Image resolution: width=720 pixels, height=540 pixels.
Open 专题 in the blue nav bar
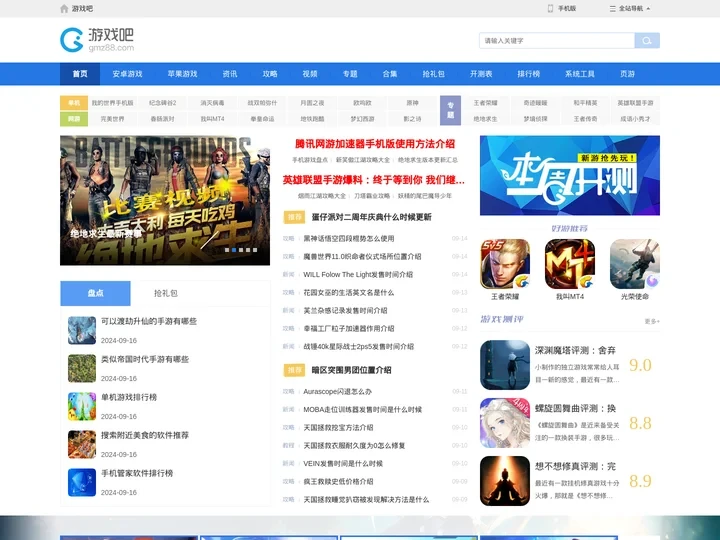click(x=350, y=73)
